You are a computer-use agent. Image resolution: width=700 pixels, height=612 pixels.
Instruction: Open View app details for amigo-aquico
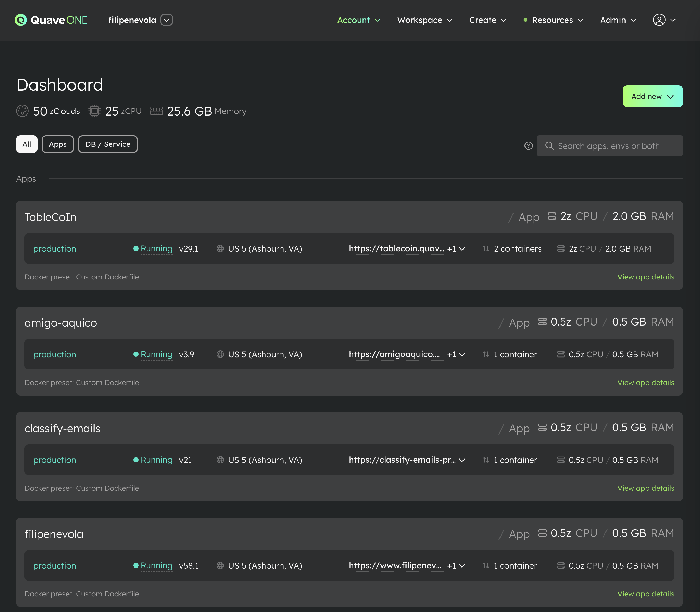[x=646, y=382]
